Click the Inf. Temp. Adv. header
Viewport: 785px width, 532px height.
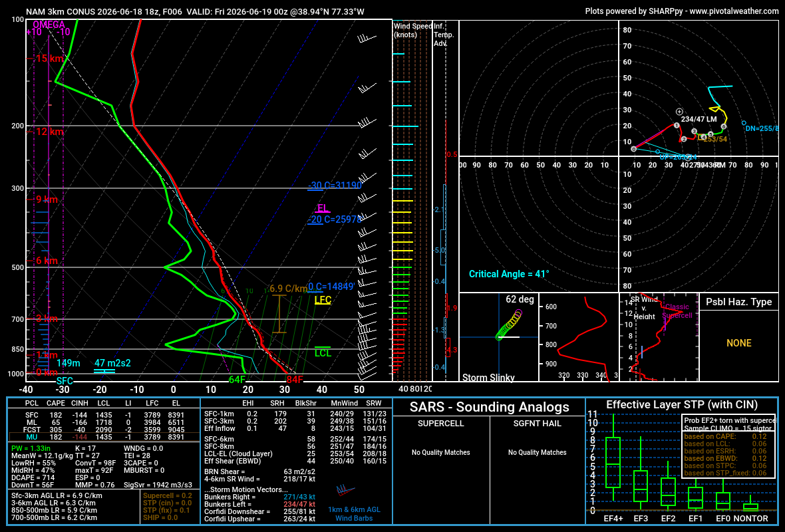point(444,35)
